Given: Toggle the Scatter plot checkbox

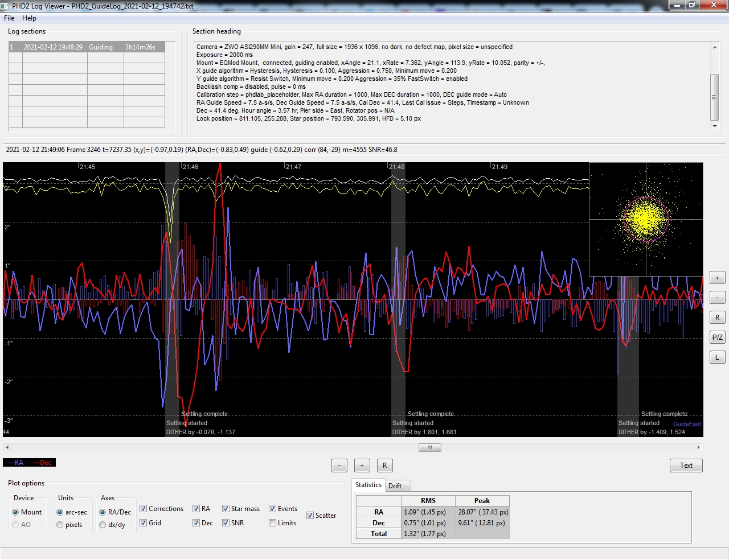Looking at the screenshot, I should pyautogui.click(x=310, y=516).
